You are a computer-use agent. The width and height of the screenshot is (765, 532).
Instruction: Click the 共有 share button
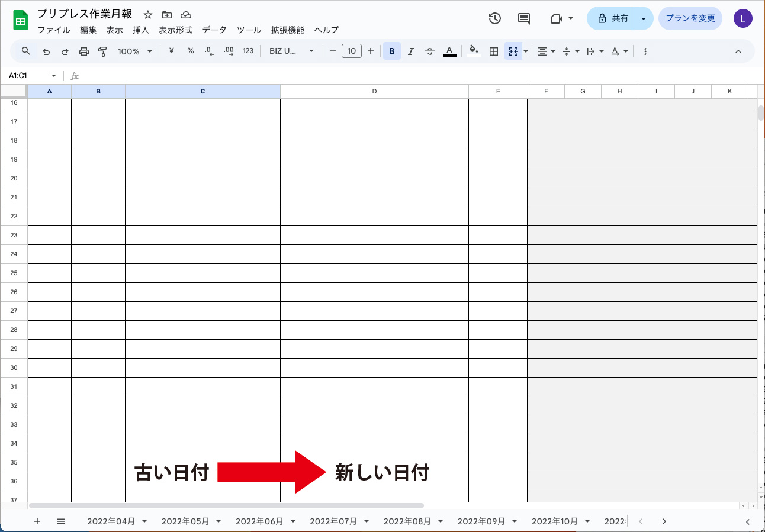pyautogui.click(x=612, y=18)
